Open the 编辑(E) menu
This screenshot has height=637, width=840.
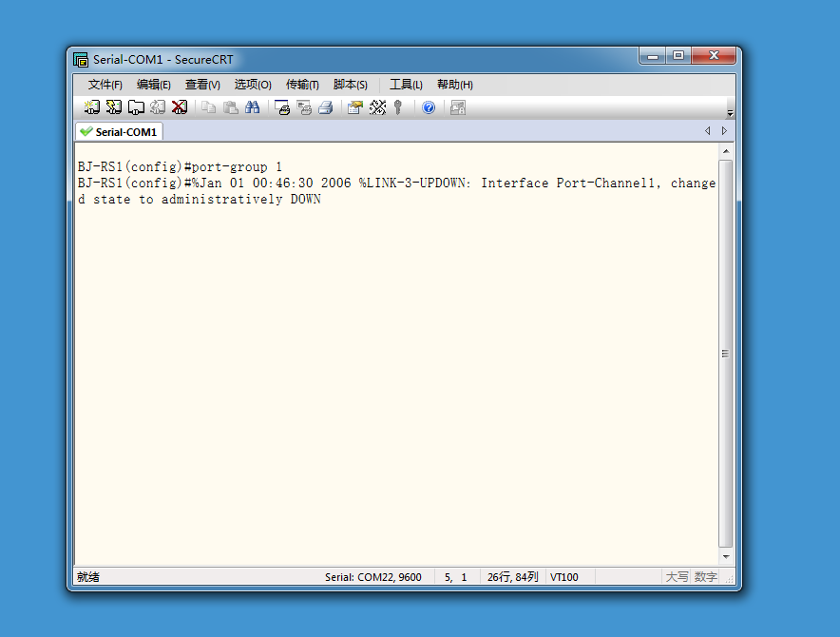[154, 85]
